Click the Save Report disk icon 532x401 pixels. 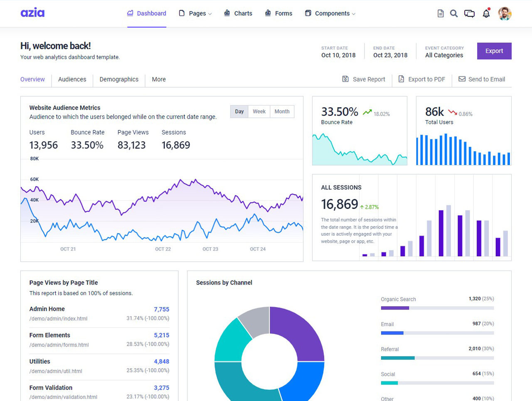click(345, 79)
